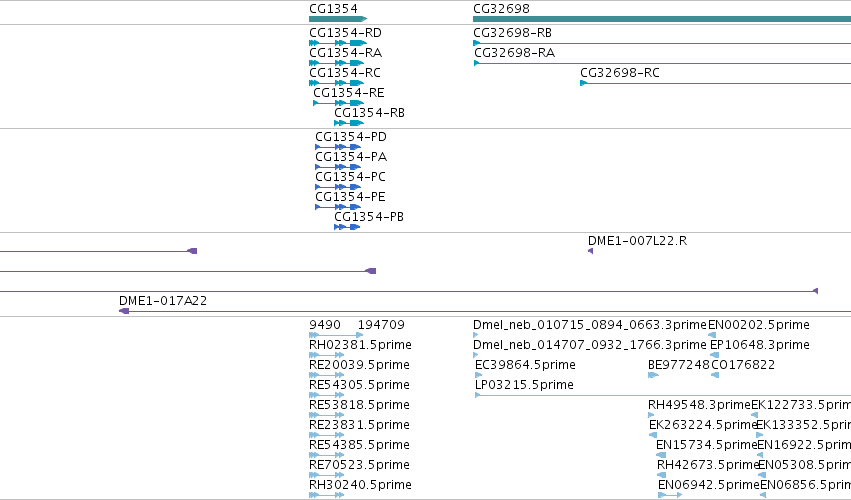Viewport: 851px width, 500px height.
Task: Select the EC39864.5prime arrow glyph
Action: pos(478,375)
